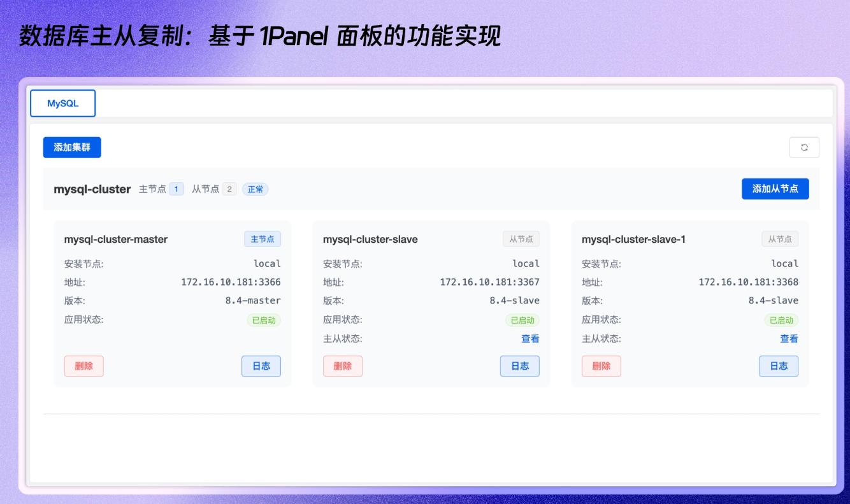Click the mysql-cluster-slave card title
850x504 pixels.
(x=370, y=240)
